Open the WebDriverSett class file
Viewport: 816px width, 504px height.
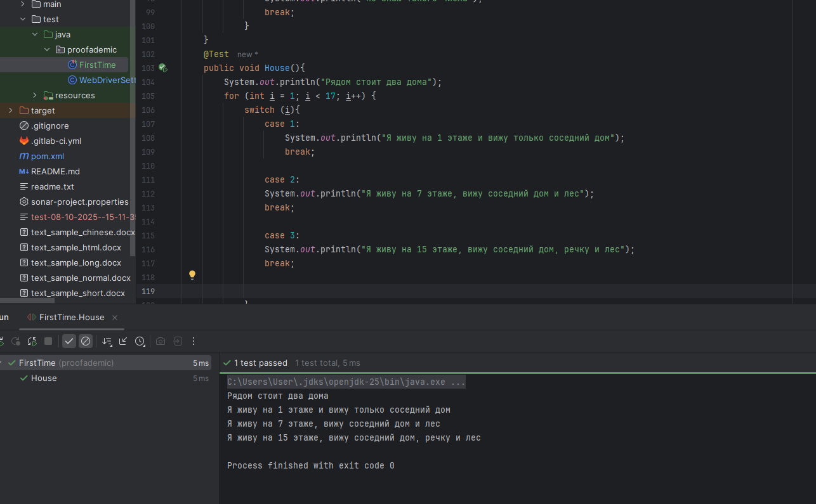tap(107, 80)
